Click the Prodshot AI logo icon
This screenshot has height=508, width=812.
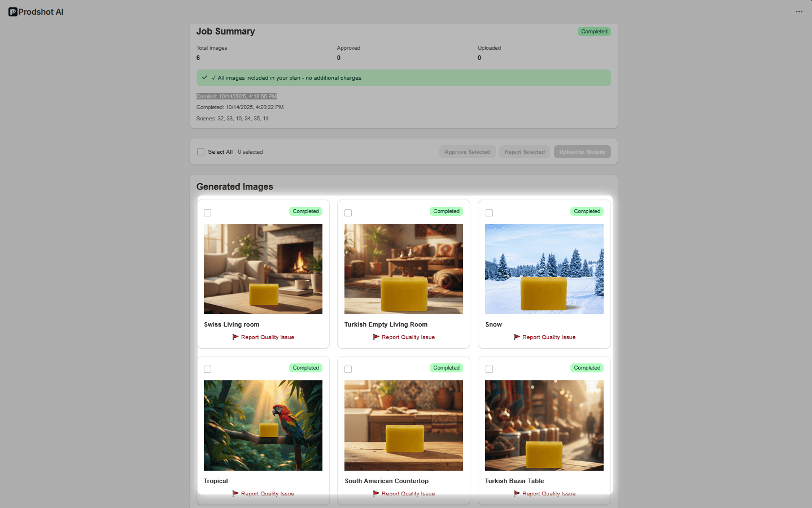coord(12,11)
